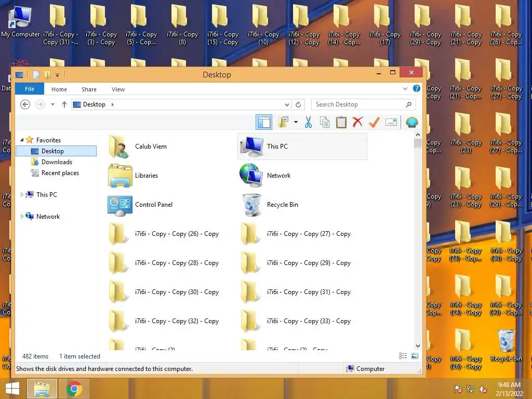Click the new document icon in title bar

pos(36,75)
